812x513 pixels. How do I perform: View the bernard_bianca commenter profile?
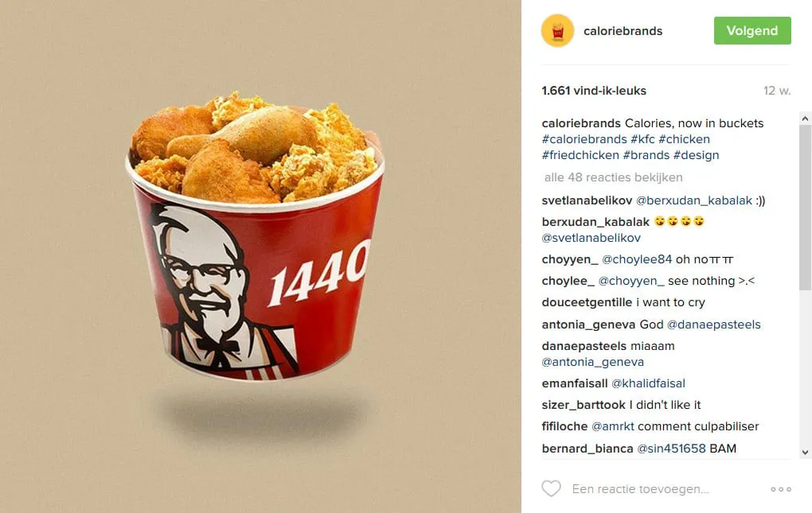588,449
